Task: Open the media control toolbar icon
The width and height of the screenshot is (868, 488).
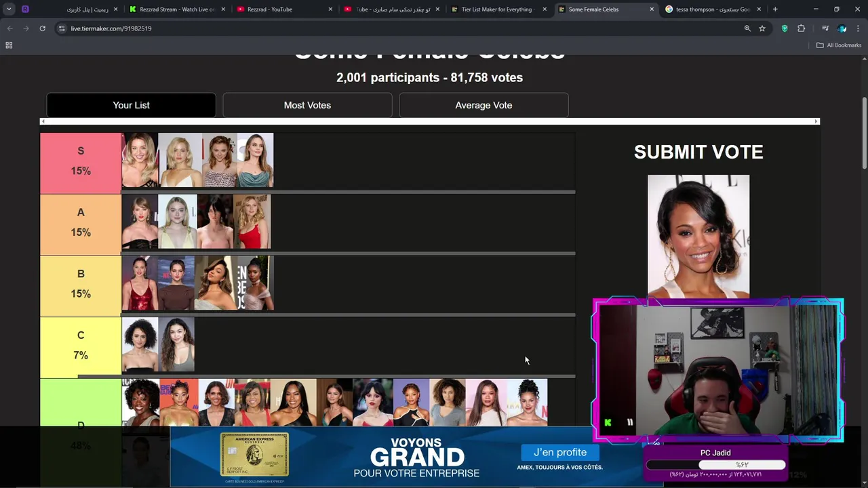Action: 825,28
